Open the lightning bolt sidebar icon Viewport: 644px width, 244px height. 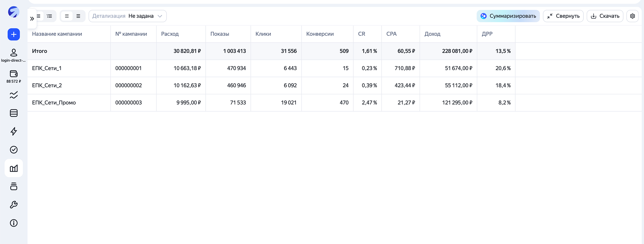tap(14, 131)
